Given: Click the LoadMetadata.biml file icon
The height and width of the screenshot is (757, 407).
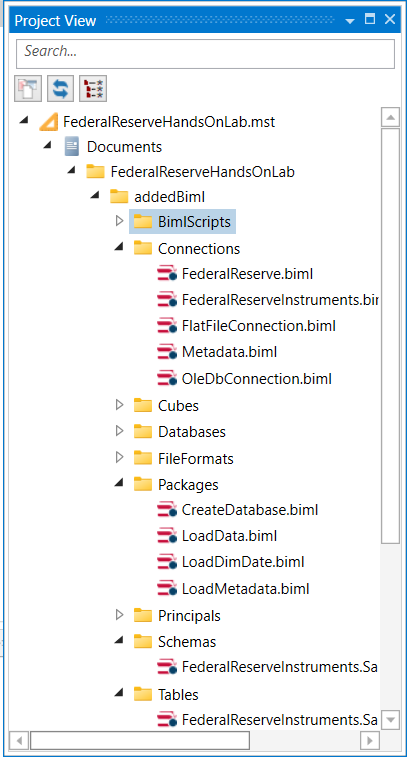Looking at the screenshot, I should coord(167,589).
